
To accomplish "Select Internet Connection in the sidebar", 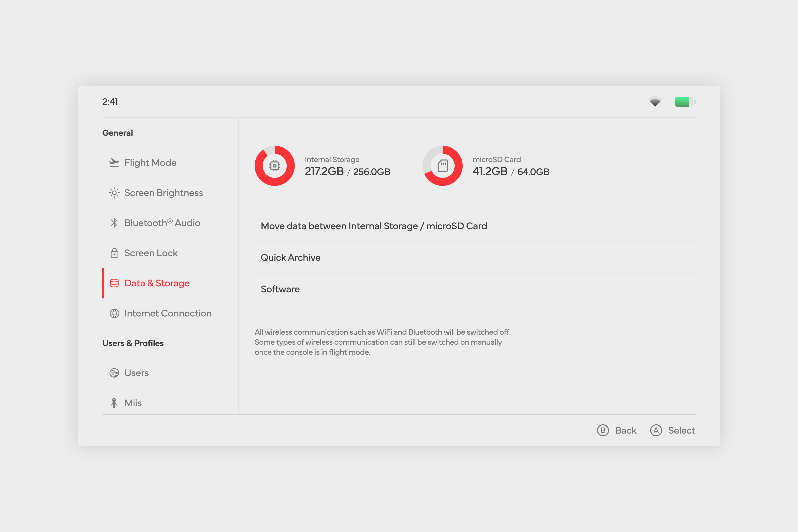I will pos(168,314).
